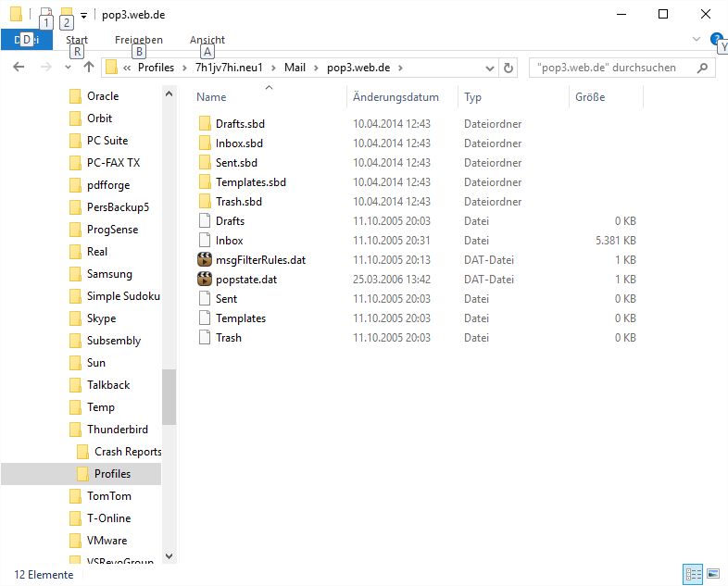Switch to the Start ribbon tab
728x586 pixels.
tap(77, 40)
